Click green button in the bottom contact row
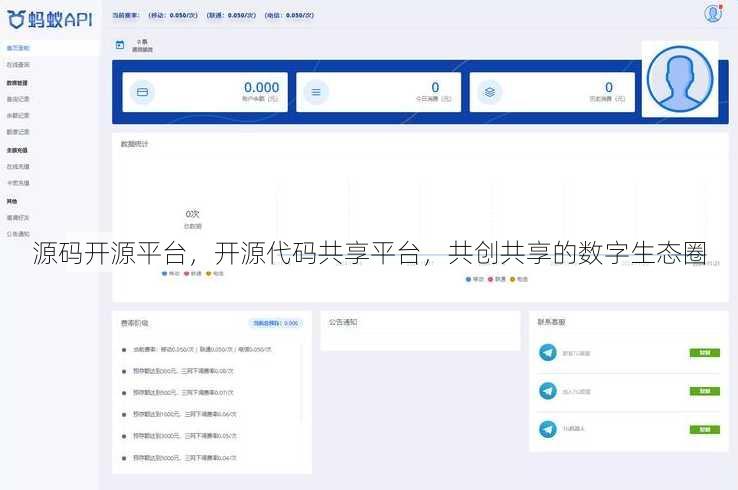 705,430
